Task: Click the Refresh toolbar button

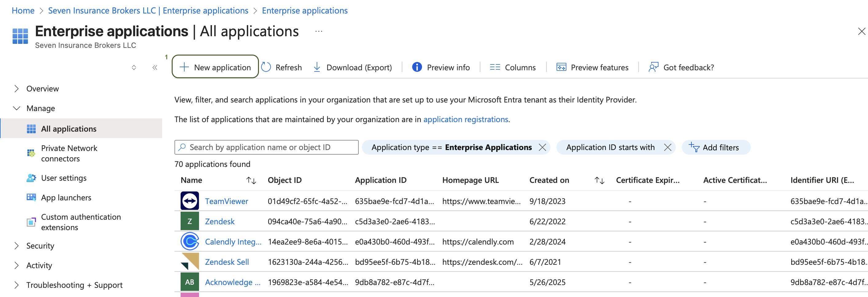Action: pos(282,67)
